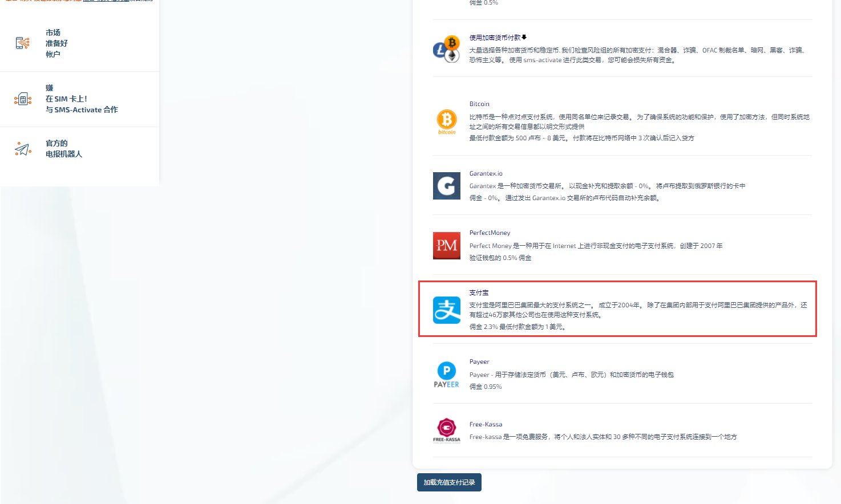The width and height of the screenshot is (841, 504).
Task: Click the Garantex.io heading link
Action: pos(486,173)
